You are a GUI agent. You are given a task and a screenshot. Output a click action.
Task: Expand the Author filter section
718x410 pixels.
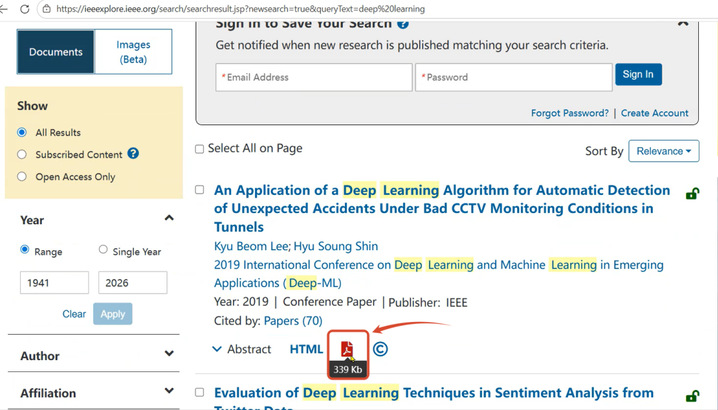coord(168,355)
